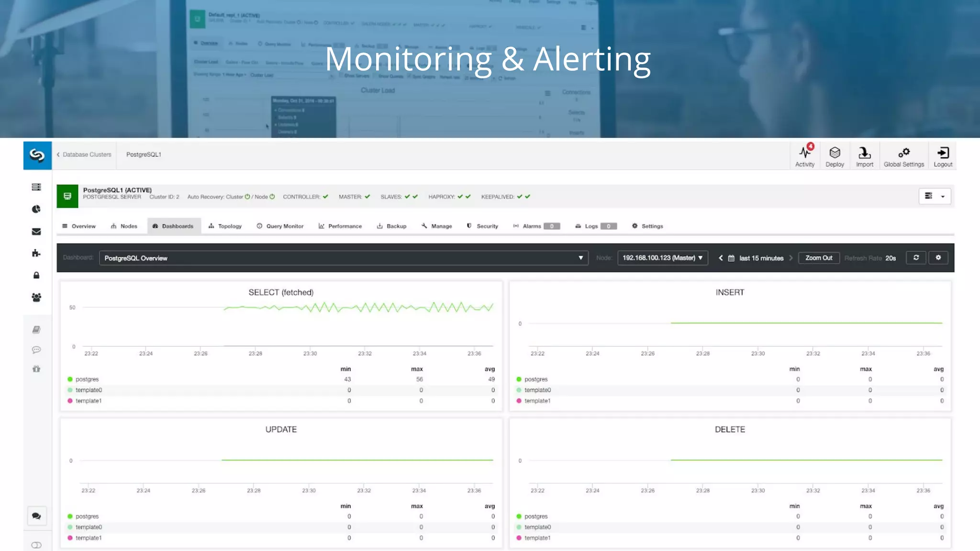Image resolution: width=980 pixels, height=551 pixels.
Task: Toggle Node auto recovery power icon
Action: coord(272,197)
